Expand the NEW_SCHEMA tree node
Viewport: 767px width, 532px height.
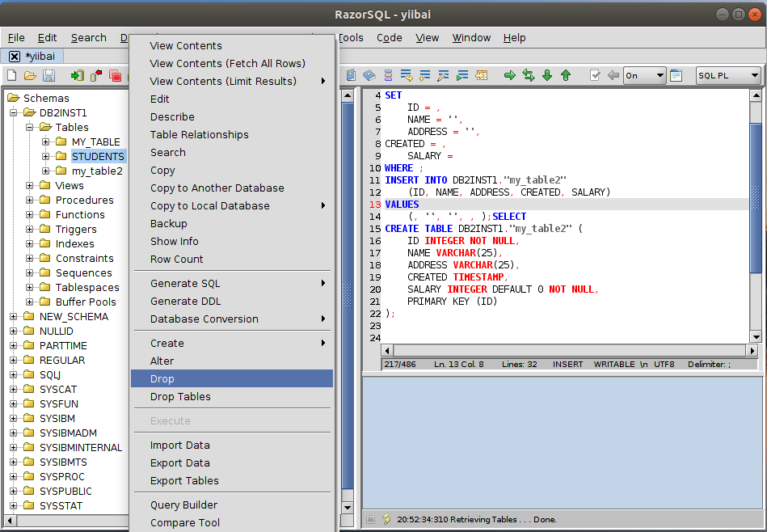pyautogui.click(x=14, y=316)
